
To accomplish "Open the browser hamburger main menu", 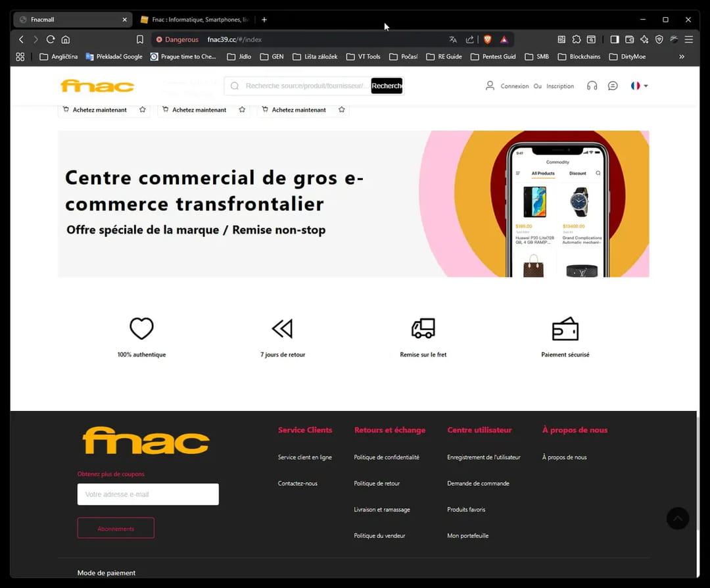I will pos(689,39).
